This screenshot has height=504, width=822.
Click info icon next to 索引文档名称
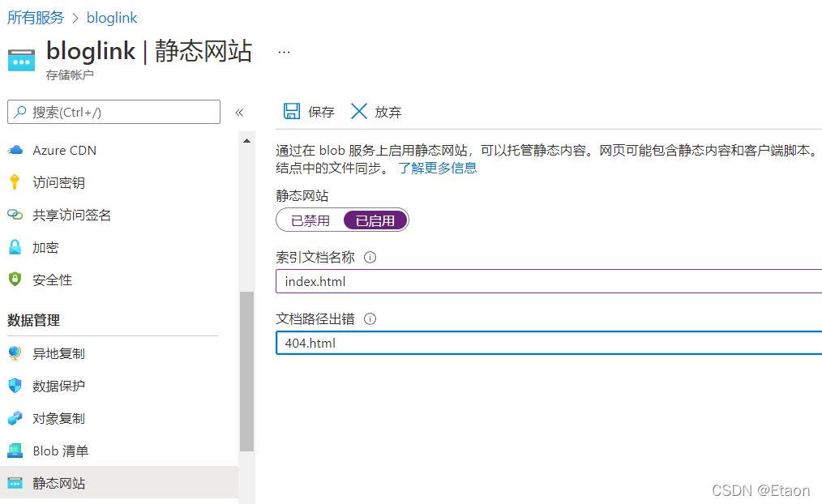pos(370,257)
